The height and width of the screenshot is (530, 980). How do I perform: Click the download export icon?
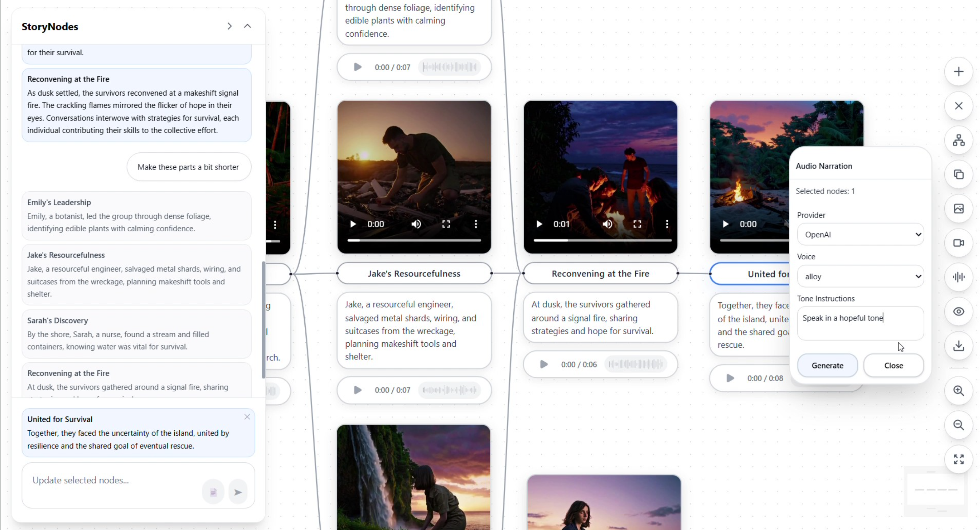coord(958,346)
